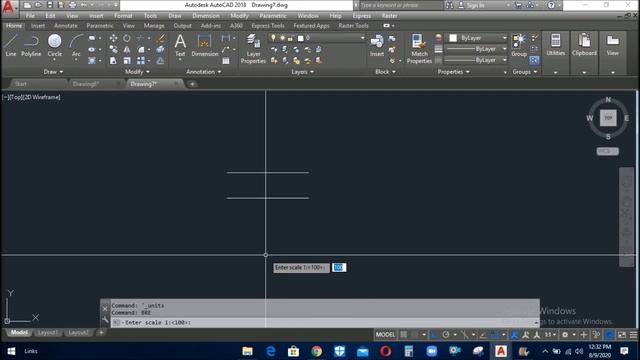The image size is (640, 360).
Task: Open Layer Properties manager
Action: click(253, 49)
